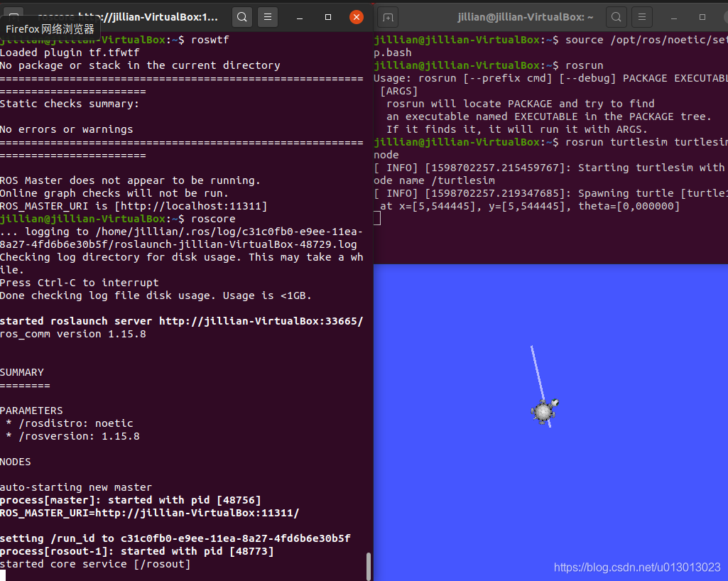Click the search icon in the right terminal

[x=616, y=17]
